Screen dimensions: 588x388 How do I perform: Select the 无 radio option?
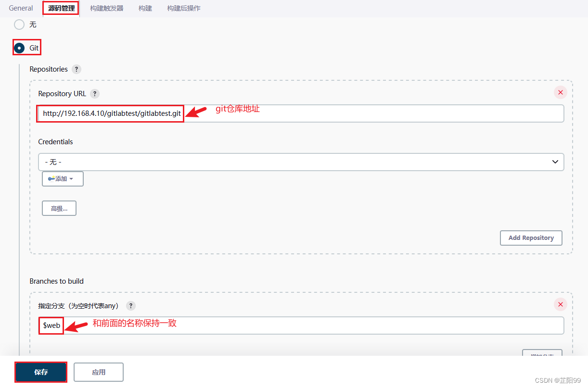click(19, 24)
